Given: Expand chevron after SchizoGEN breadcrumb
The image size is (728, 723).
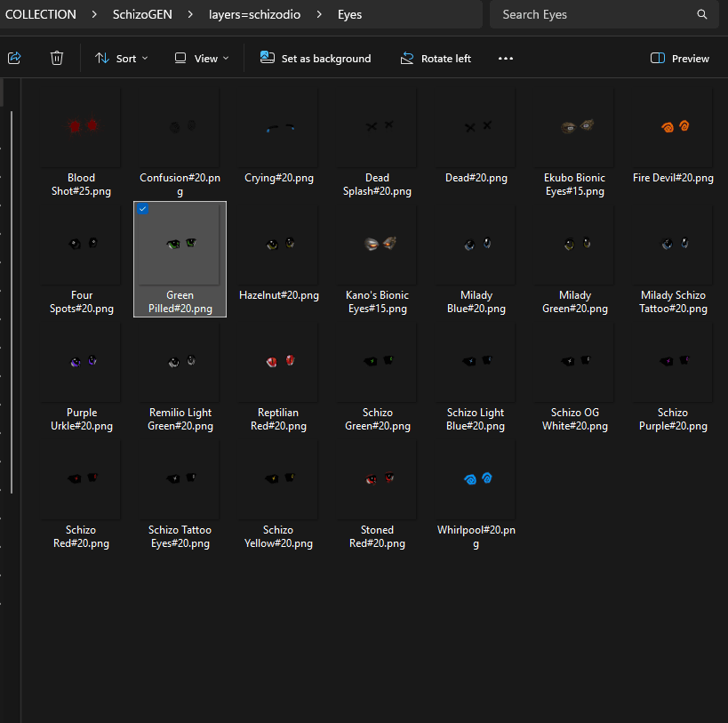Looking at the screenshot, I should coord(190,14).
